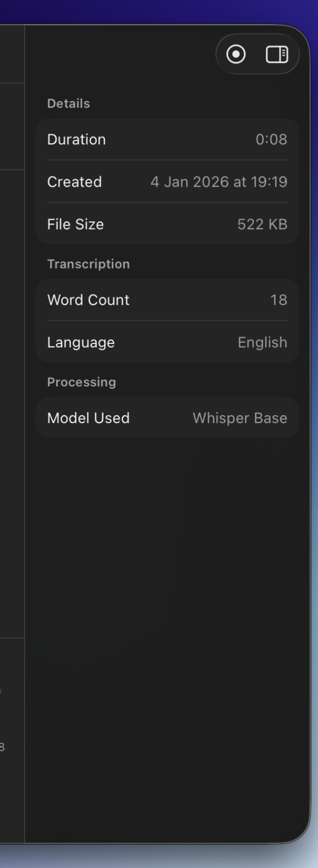Toggle the inspector sidebar panel icon

pyautogui.click(x=277, y=54)
